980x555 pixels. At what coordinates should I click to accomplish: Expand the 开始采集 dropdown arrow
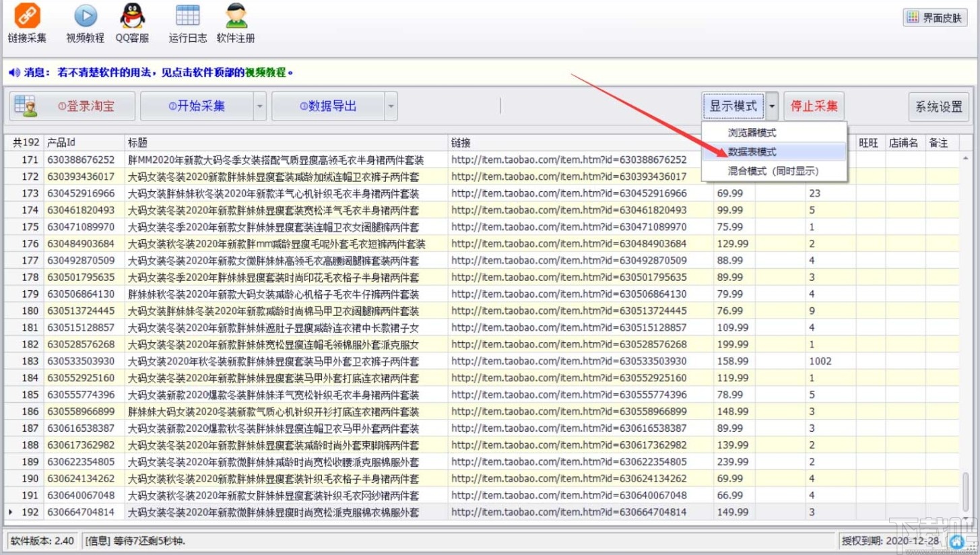pos(261,106)
